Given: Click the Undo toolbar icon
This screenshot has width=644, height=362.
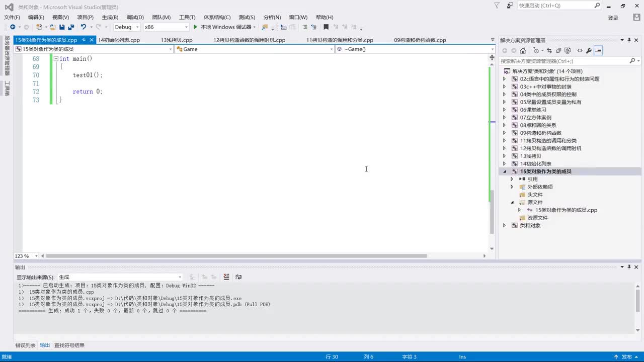Looking at the screenshot, I should point(83,27).
